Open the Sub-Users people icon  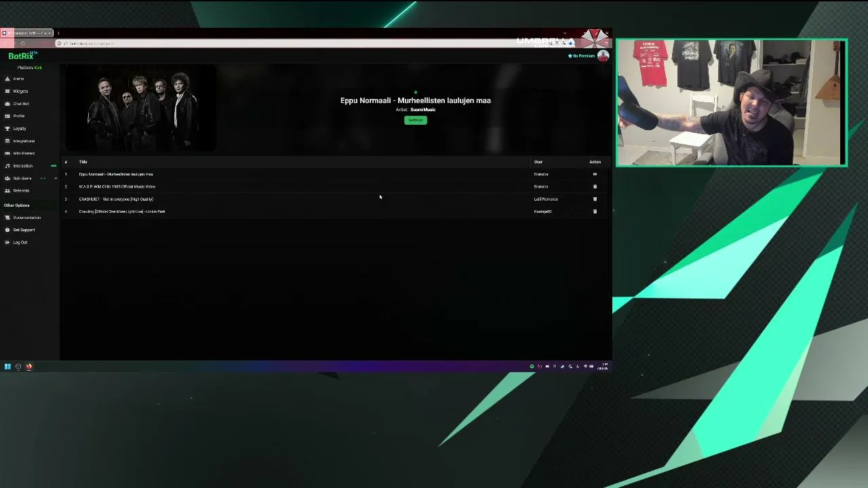point(7,178)
